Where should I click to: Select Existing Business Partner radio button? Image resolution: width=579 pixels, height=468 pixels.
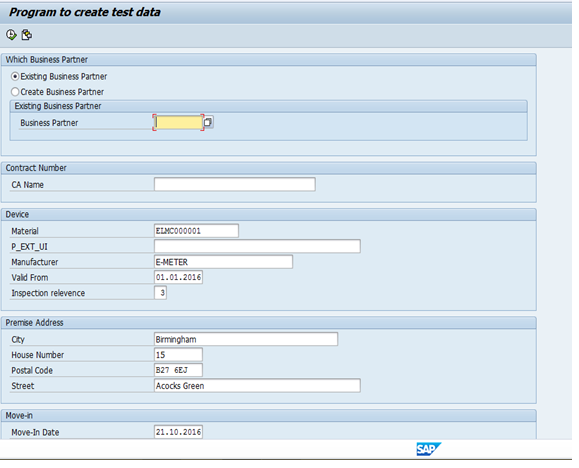pyautogui.click(x=15, y=76)
